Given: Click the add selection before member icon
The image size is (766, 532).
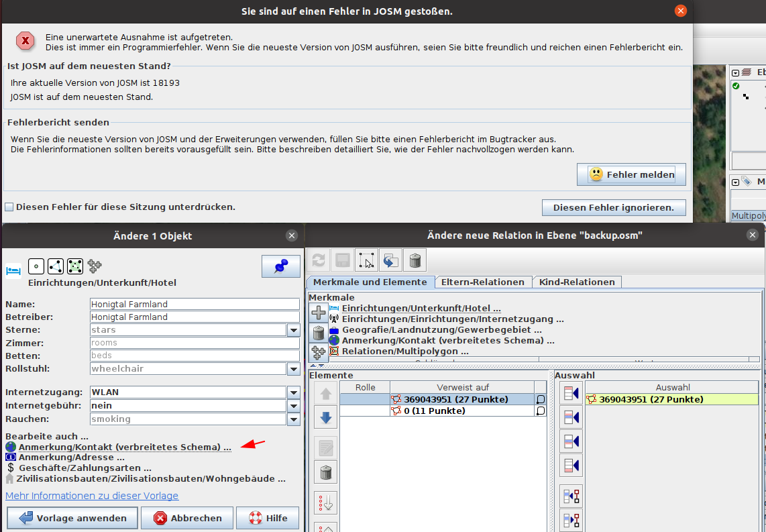Looking at the screenshot, I should (x=571, y=417).
